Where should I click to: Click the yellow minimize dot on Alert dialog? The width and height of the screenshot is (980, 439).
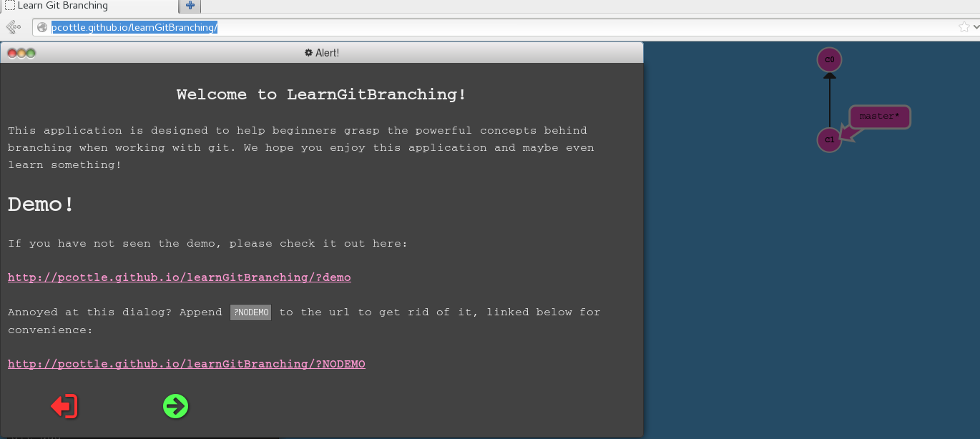click(x=21, y=53)
